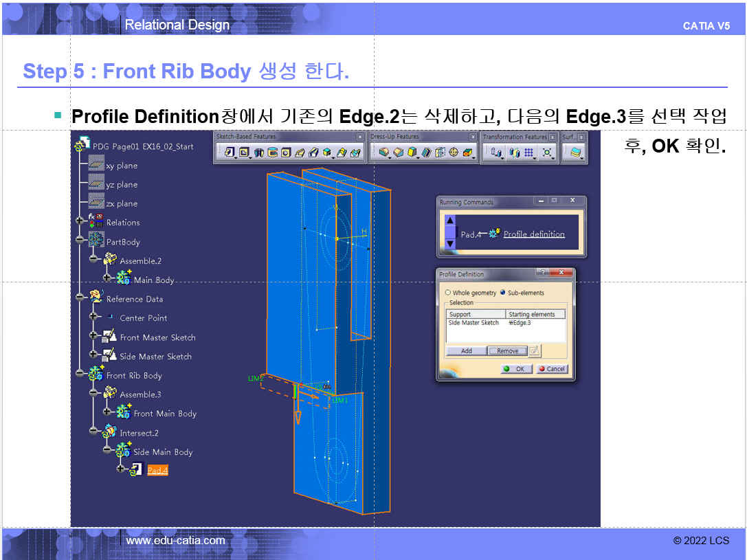Image resolution: width=747 pixels, height=560 pixels.
Task: Select the Sub-elements radio option
Action: [x=503, y=293]
